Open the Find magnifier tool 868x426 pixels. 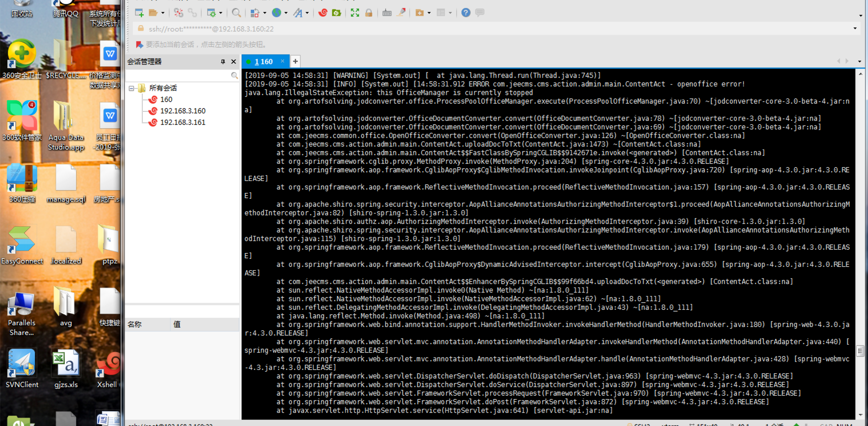[236, 13]
